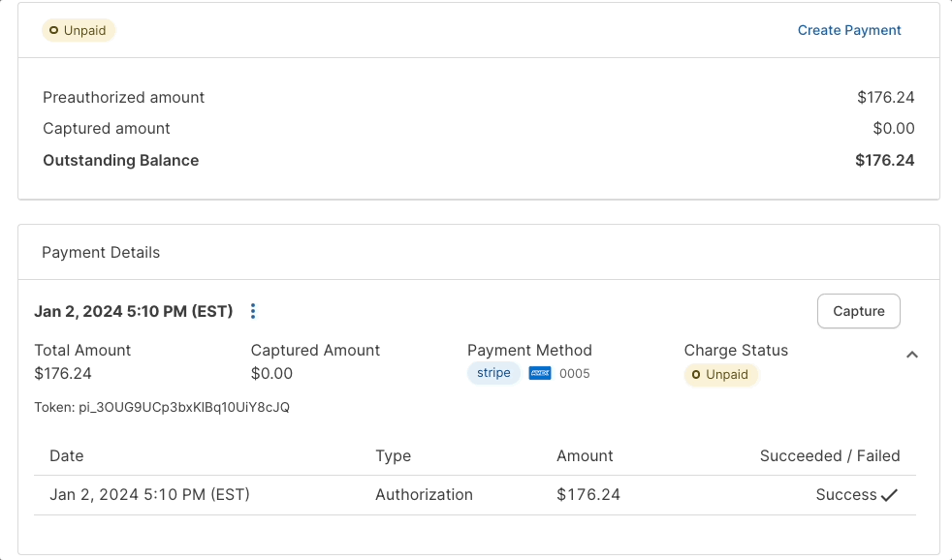Select the Jan 2, 2024 payment heading
952x560 pixels.
click(x=134, y=311)
